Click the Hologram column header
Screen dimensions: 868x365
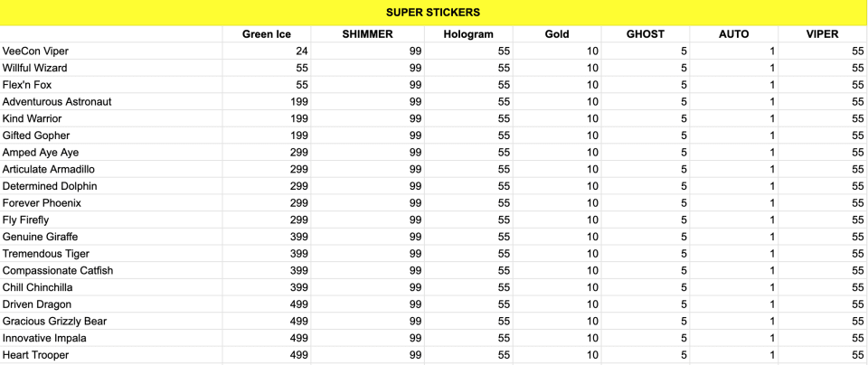click(468, 34)
